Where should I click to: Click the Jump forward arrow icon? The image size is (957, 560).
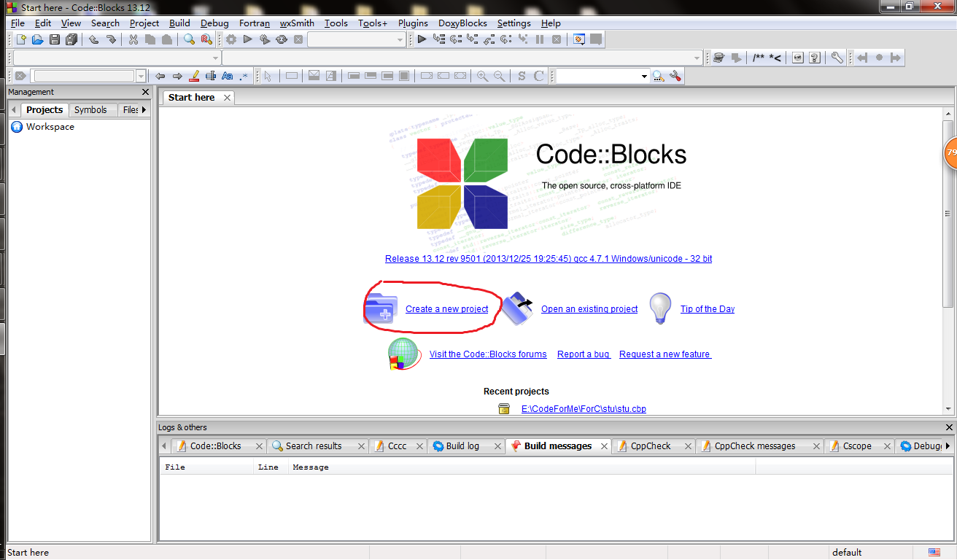[896, 58]
